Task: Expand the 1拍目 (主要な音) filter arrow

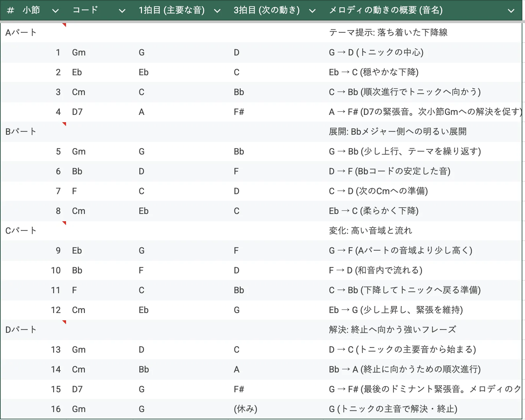Action: [217, 11]
